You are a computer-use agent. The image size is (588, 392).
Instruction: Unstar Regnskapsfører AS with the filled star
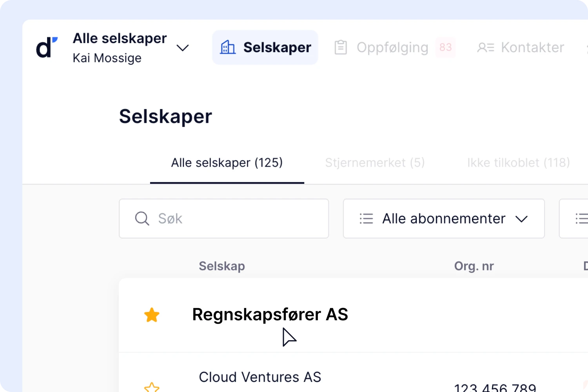click(x=152, y=315)
